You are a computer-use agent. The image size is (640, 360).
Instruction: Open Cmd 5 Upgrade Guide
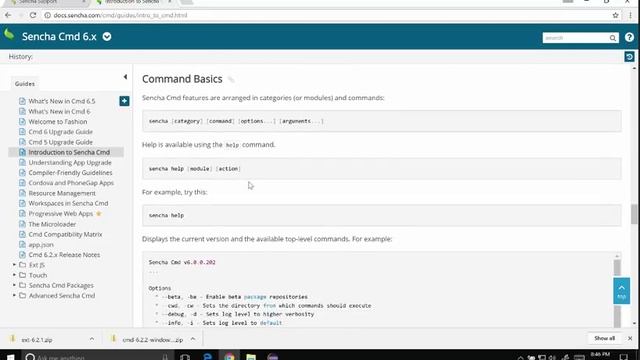tap(60, 142)
